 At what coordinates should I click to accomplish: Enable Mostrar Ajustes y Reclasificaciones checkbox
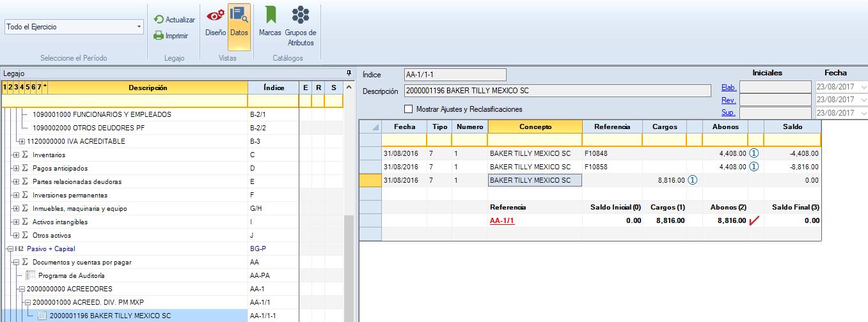pos(409,109)
